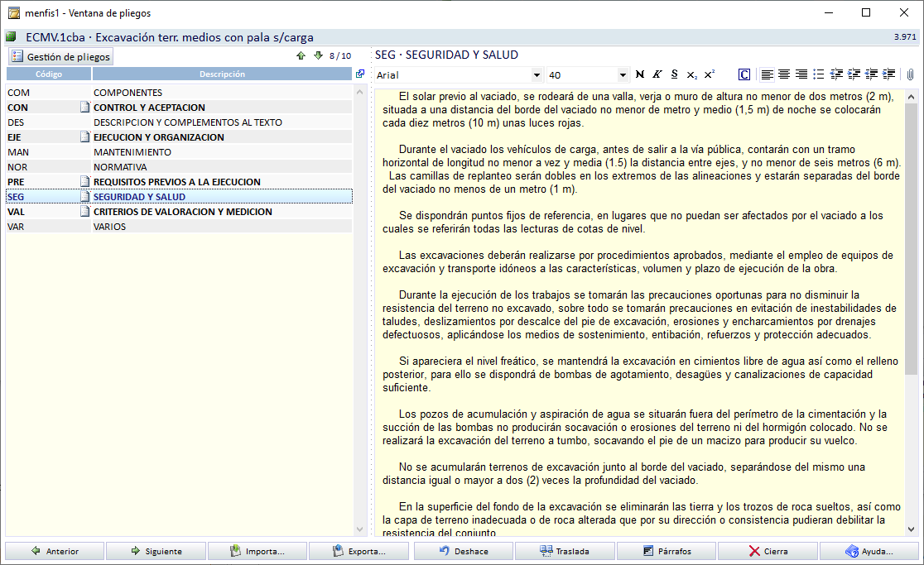This screenshot has height=565, width=924.
Task: Select the COM COMPONENTES row
Action: (179, 93)
